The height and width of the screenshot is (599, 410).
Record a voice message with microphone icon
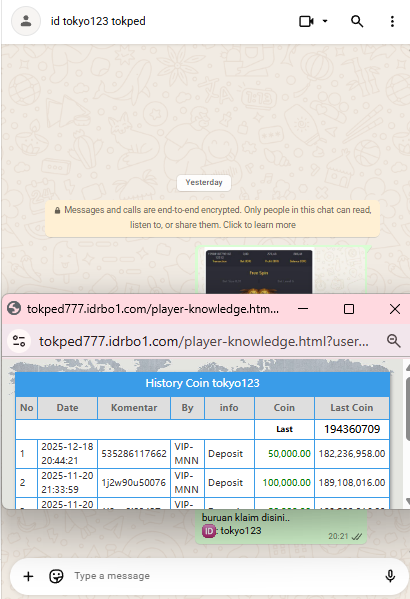(x=390, y=576)
